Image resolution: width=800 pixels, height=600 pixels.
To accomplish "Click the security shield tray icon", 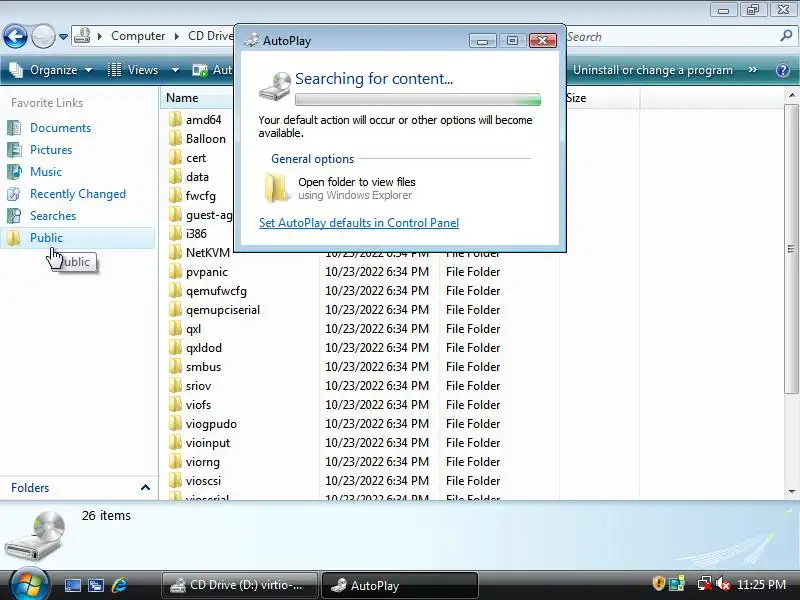I will [x=658, y=583].
